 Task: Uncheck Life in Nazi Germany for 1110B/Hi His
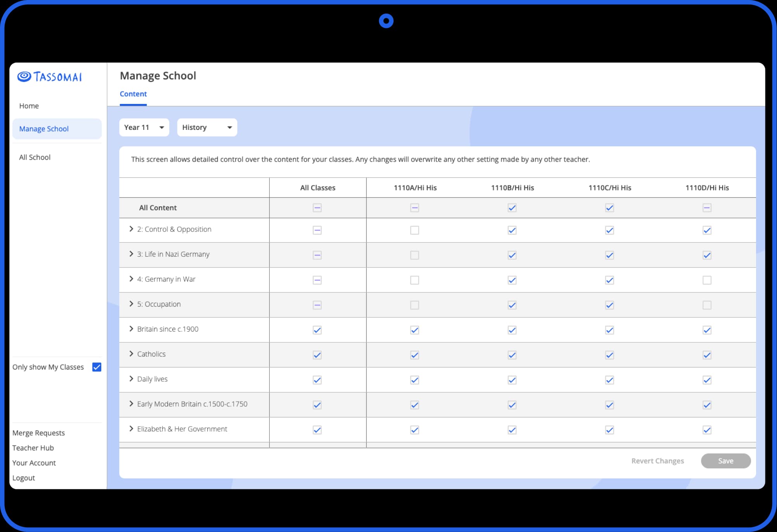click(512, 255)
